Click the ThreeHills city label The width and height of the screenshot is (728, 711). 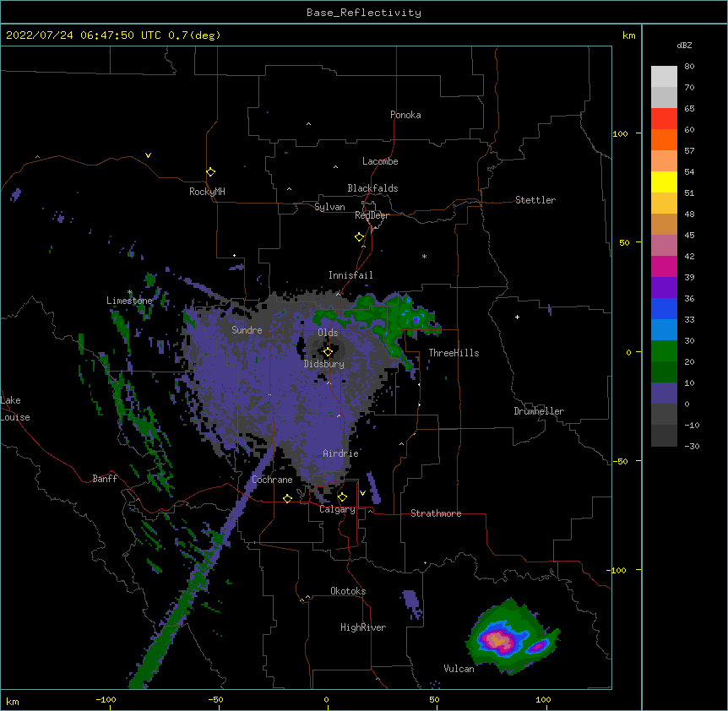pyautogui.click(x=454, y=353)
